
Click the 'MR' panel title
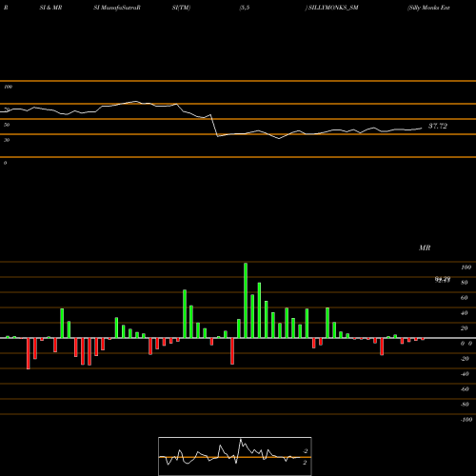pyautogui.click(x=425, y=248)
